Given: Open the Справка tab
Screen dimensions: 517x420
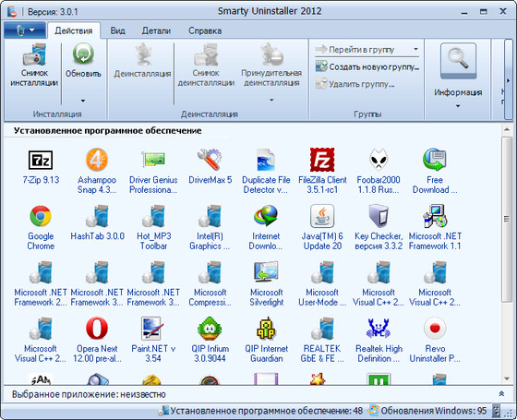Looking at the screenshot, I should click(x=205, y=30).
